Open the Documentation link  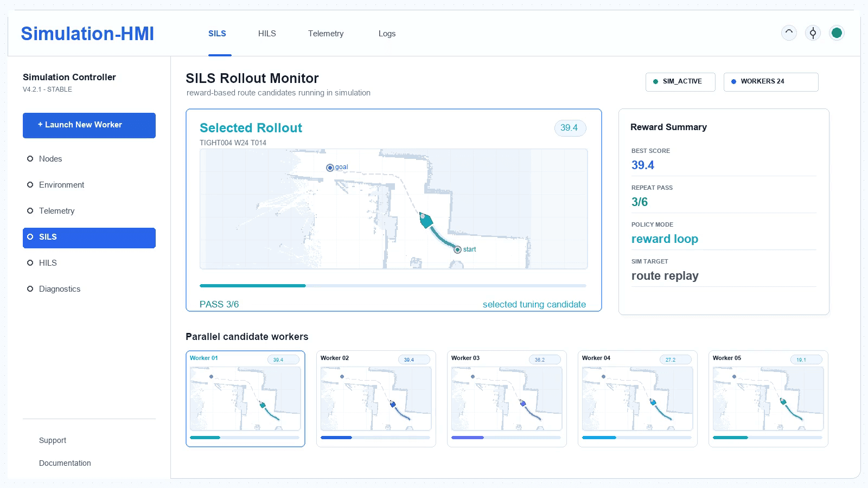click(65, 463)
